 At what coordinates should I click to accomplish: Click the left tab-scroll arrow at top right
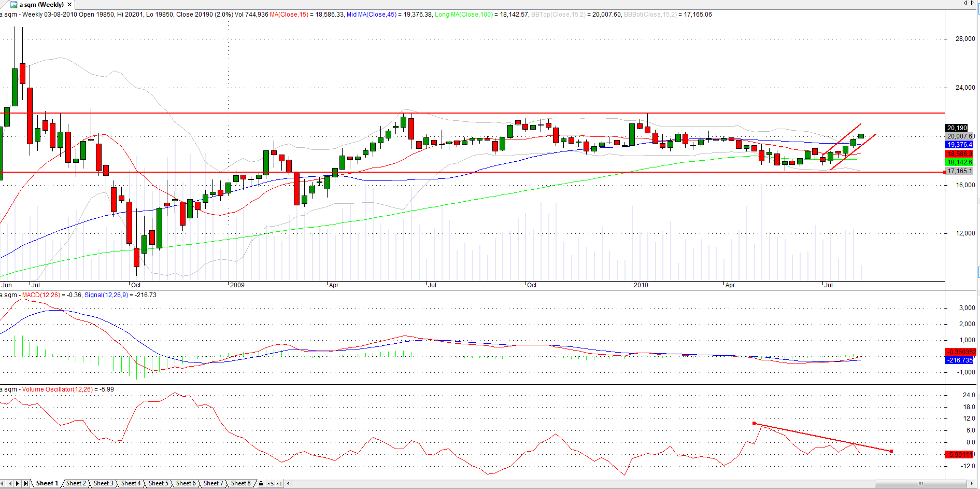click(x=965, y=4)
